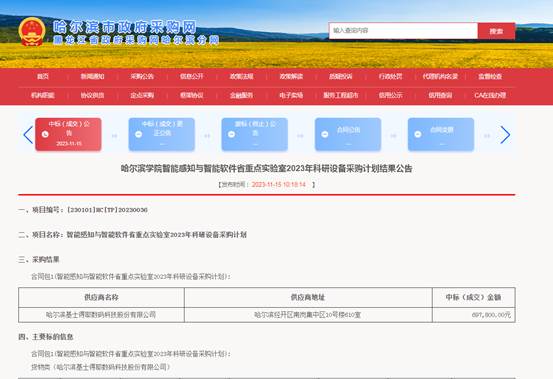The image size is (553, 379).
Task: Click site title 哈尔滨市政府采购网
Action: coord(124,27)
